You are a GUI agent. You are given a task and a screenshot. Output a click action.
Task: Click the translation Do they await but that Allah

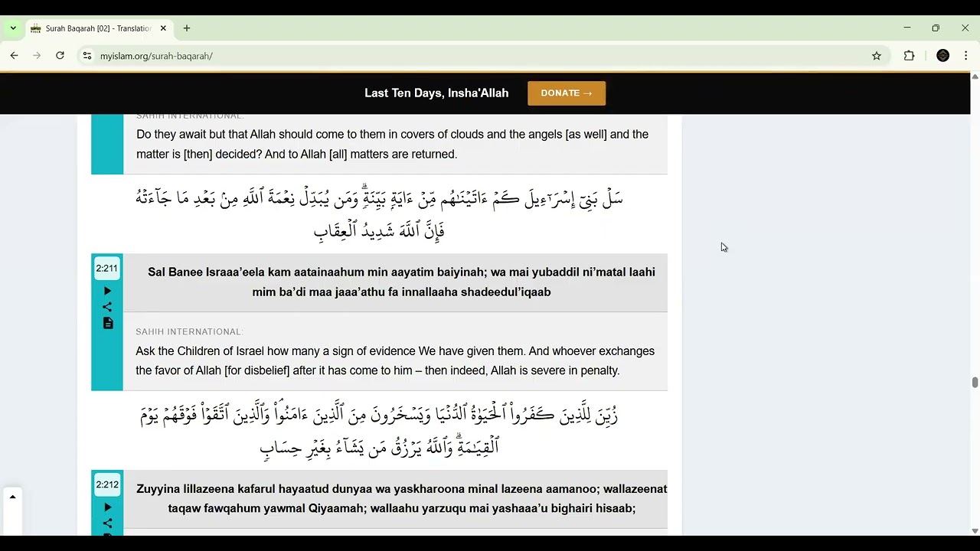[392, 144]
